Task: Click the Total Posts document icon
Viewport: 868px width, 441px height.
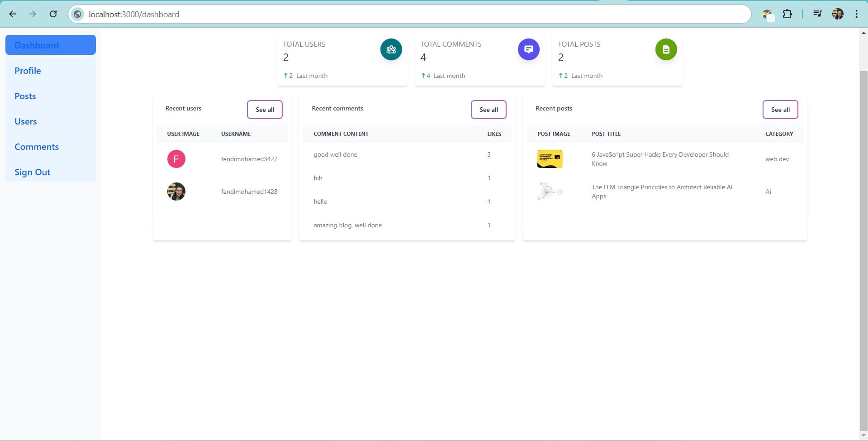Action: tap(666, 49)
